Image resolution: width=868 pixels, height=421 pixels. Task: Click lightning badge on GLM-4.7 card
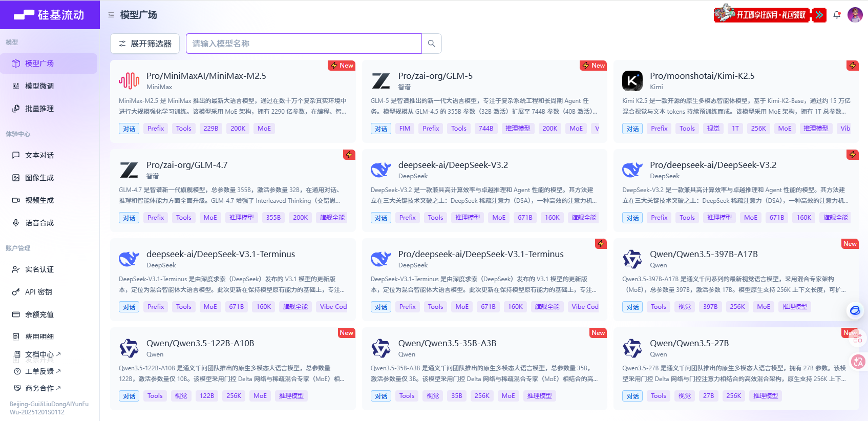pos(349,155)
